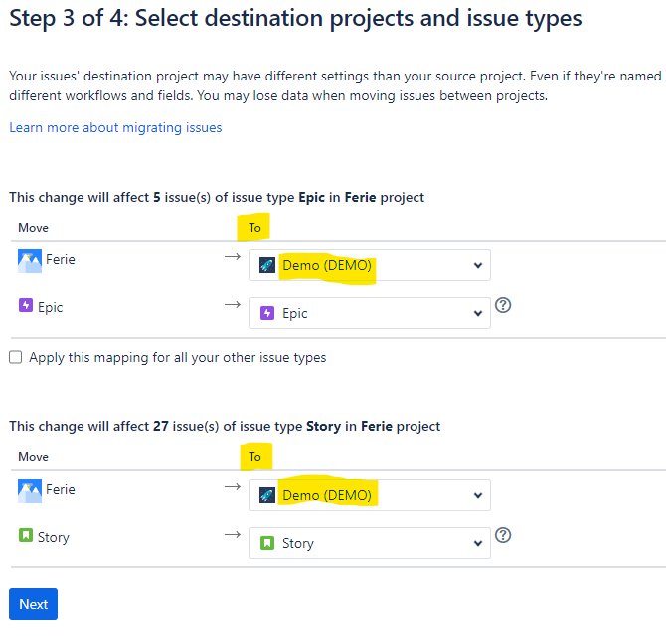Click Demo rocket icon in Story section dropdown

tap(267, 495)
